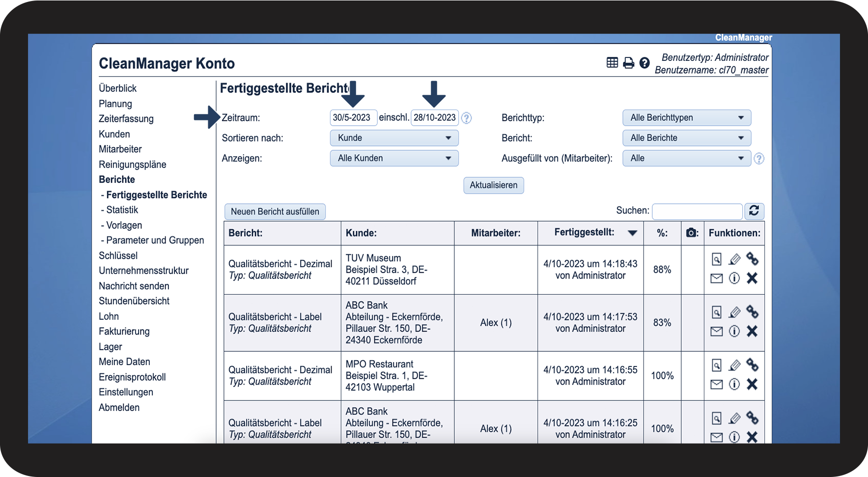Screen dimensions: 868x477
Task: Email the TUV Museum report
Action: point(717,279)
